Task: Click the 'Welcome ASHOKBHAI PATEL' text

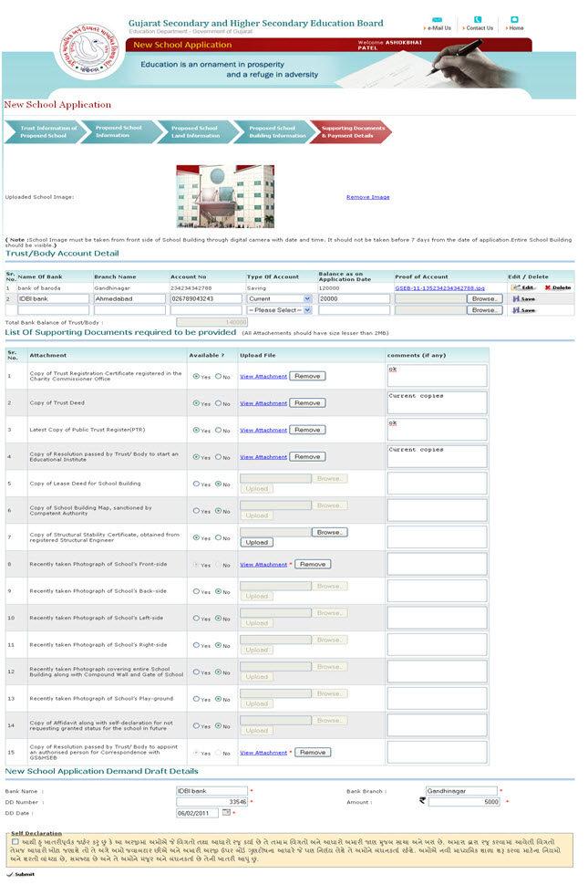Action: (389, 45)
